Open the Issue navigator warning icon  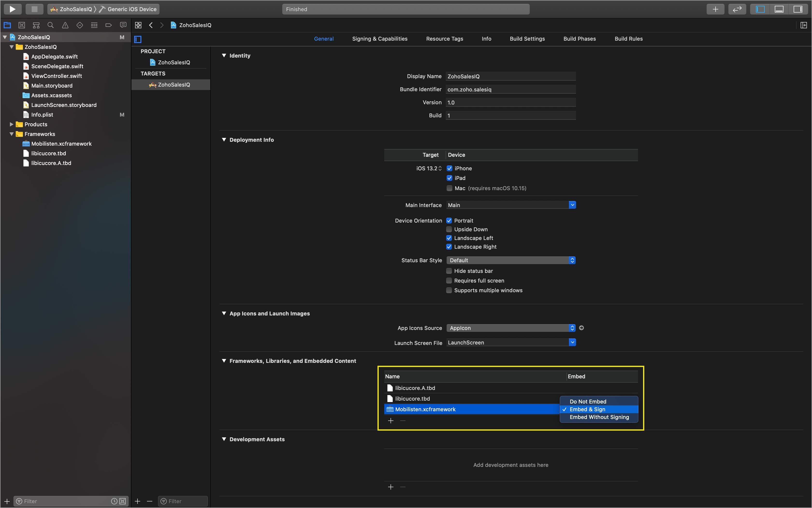click(65, 25)
